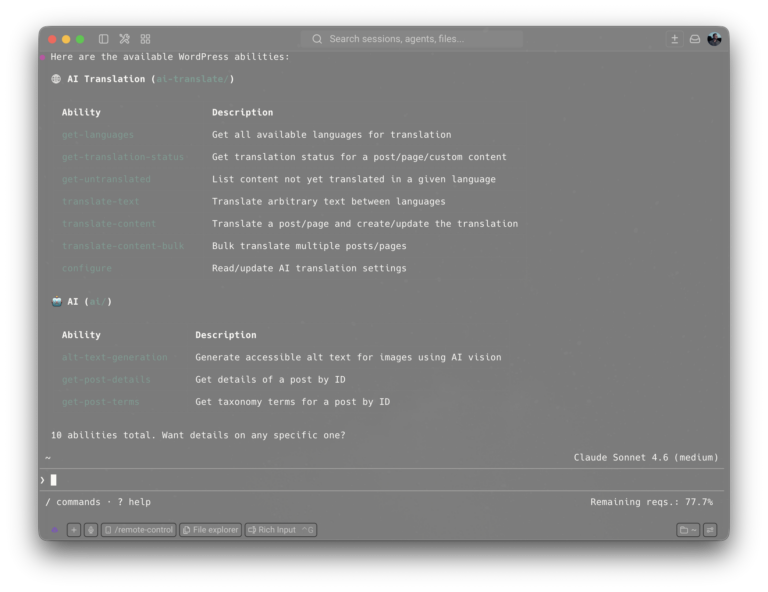This screenshot has width=768, height=592.
Task: Toggle the sidebar panel icon
Action: click(104, 39)
